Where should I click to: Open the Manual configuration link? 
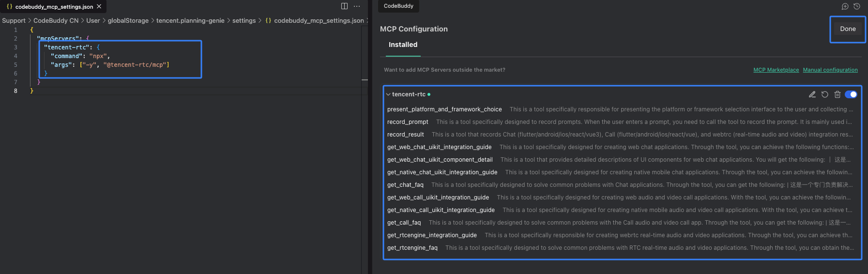[x=830, y=70]
